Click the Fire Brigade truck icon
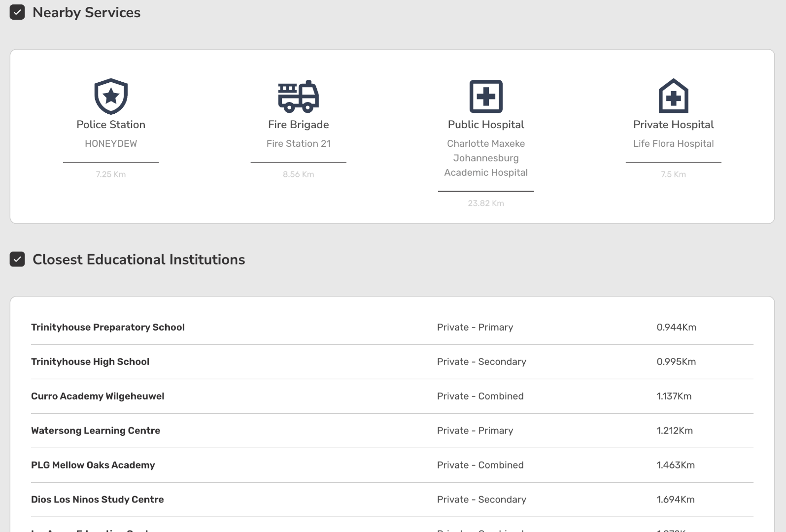786x532 pixels. pyautogui.click(x=298, y=96)
